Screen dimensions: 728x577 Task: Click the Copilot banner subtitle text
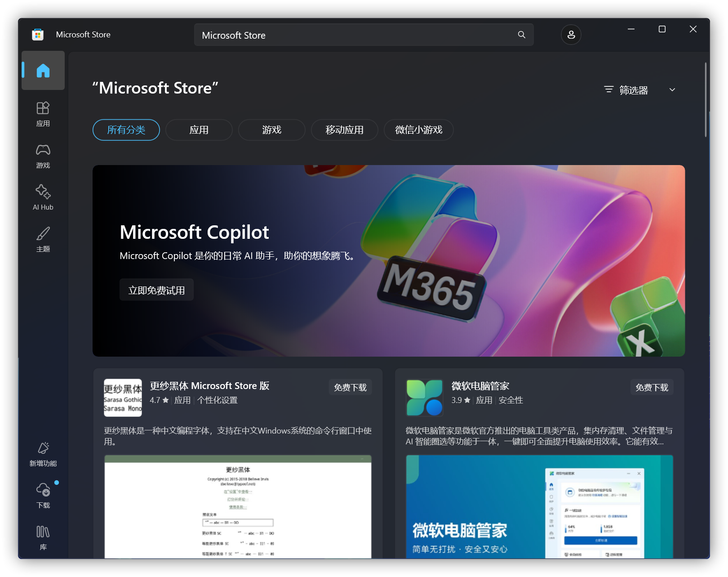click(238, 256)
